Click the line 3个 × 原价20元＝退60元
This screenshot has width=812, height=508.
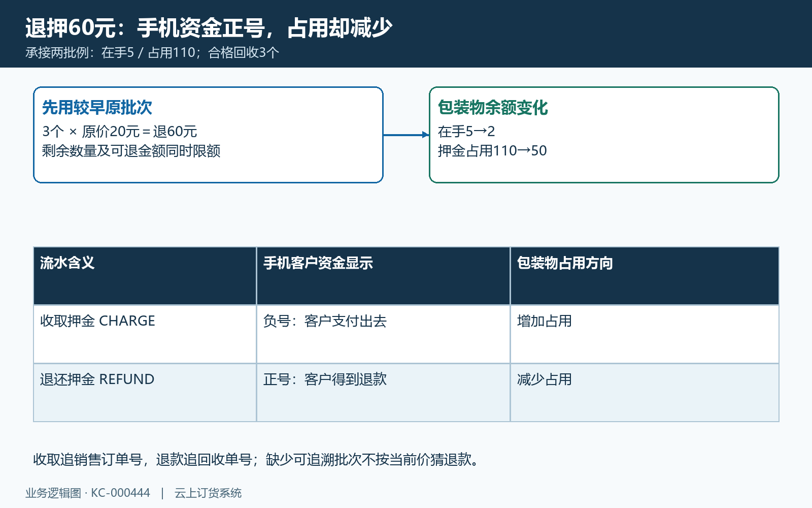click(x=119, y=132)
